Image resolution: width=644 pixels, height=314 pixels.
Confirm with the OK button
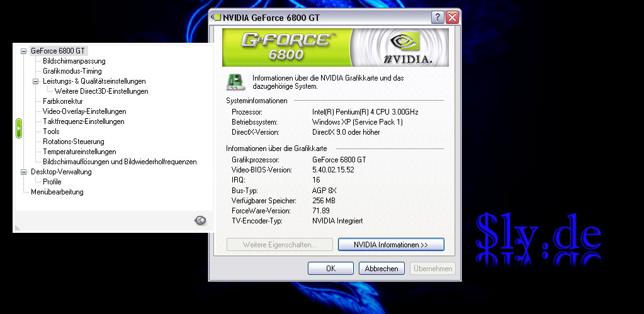point(330,269)
